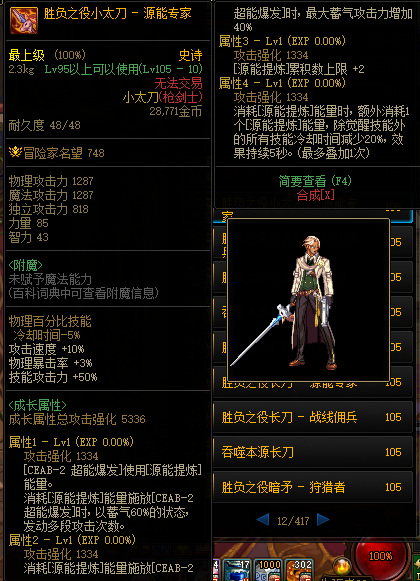The height and width of the screenshot is (581, 420).
Task: Use the donut item with count 302
Action: coord(298,570)
